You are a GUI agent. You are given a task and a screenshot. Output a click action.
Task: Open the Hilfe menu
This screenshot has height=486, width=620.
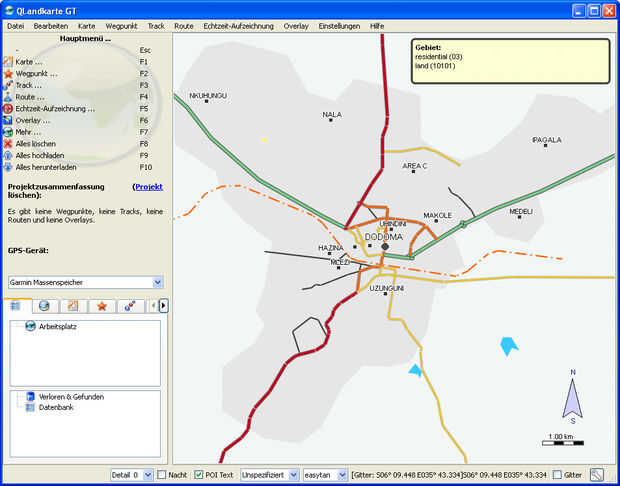point(377,26)
